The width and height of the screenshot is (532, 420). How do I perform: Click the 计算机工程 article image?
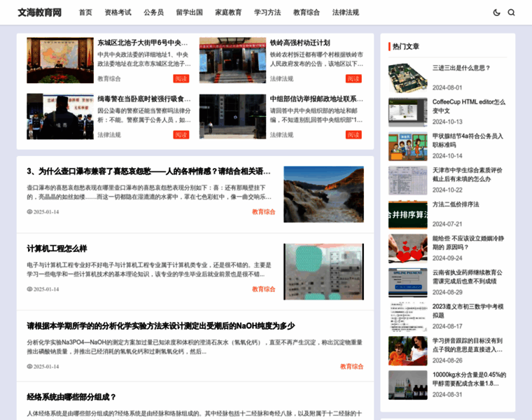click(x=323, y=272)
